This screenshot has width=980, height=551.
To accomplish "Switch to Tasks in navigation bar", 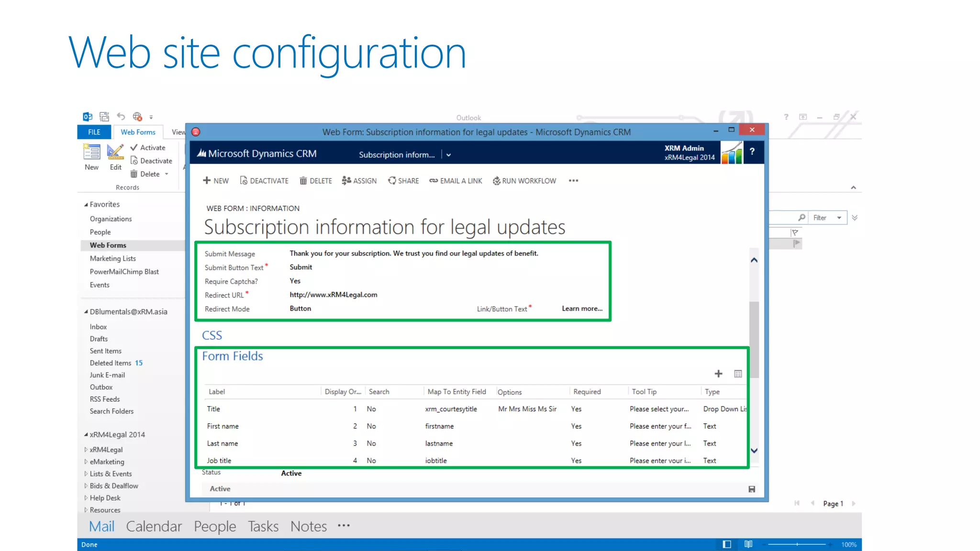I will [263, 527].
